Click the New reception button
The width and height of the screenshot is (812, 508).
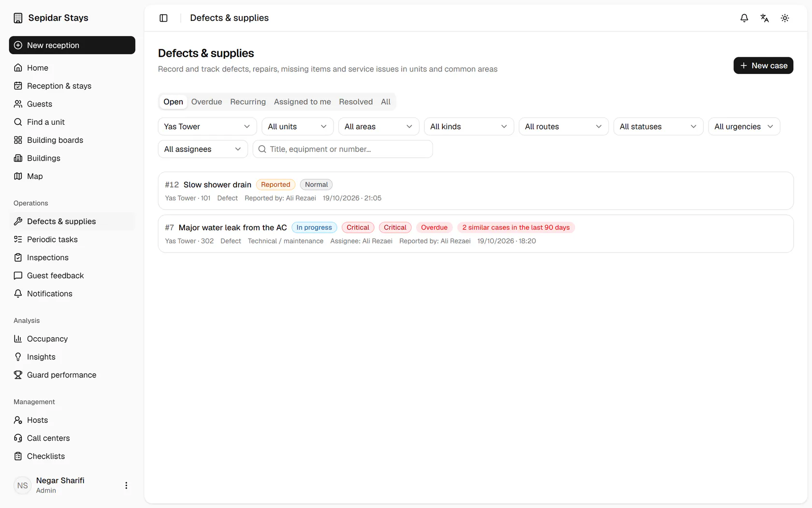tap(72, 45)
